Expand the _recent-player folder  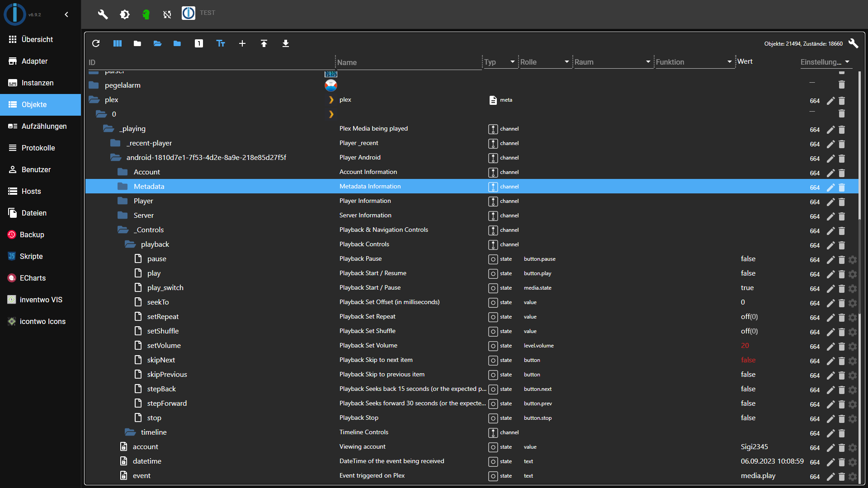click(x=116, y=143)
